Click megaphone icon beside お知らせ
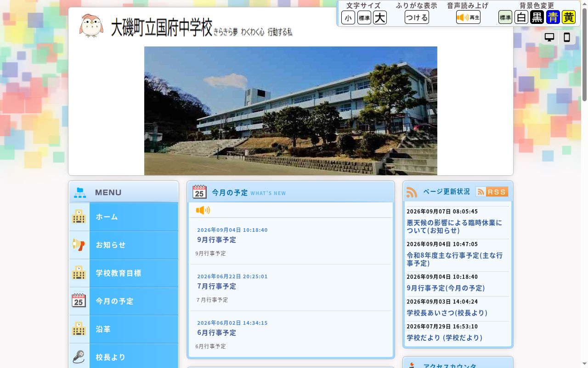Viewport: 588px width, 368px height. 79,245
